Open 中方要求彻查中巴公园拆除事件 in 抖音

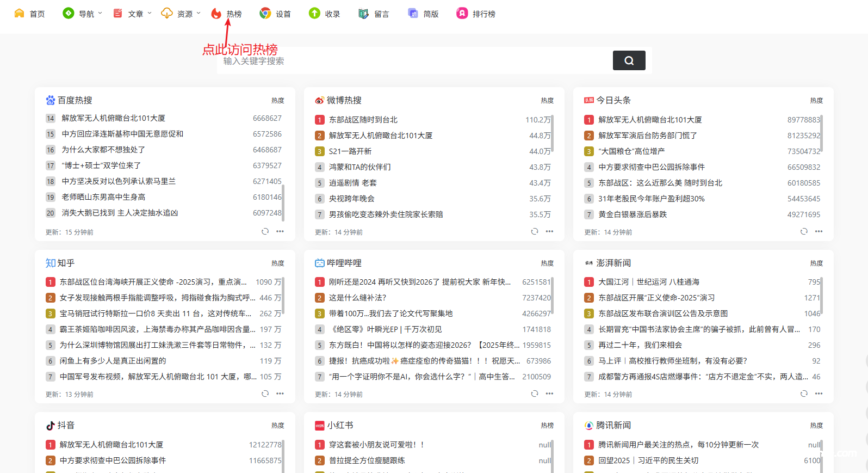113,460
